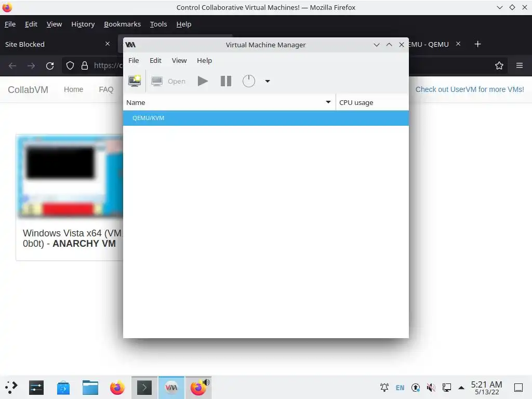Sort by the Name column header
Viewport: 532px width, 399px height.
coord(229,102)
